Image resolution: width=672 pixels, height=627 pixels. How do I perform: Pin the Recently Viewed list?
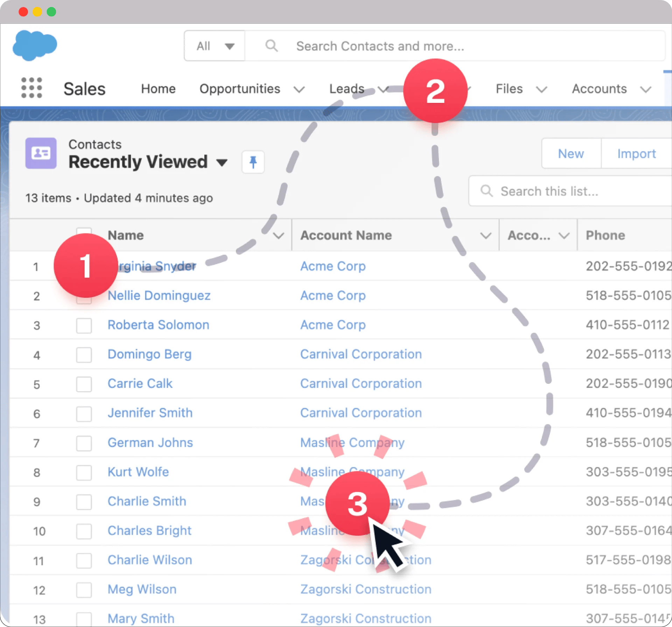(x=253, y=162)
